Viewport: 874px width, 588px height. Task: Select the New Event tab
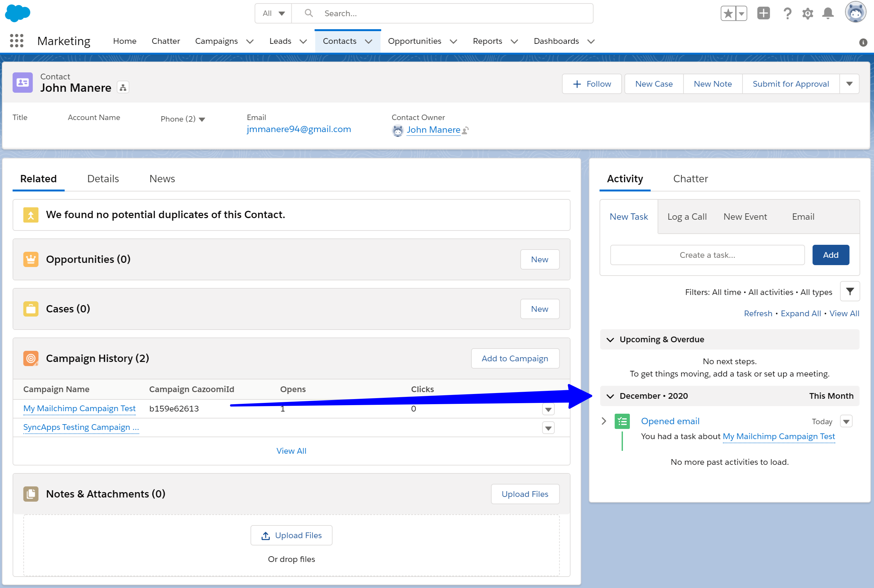tap(745, 217)
